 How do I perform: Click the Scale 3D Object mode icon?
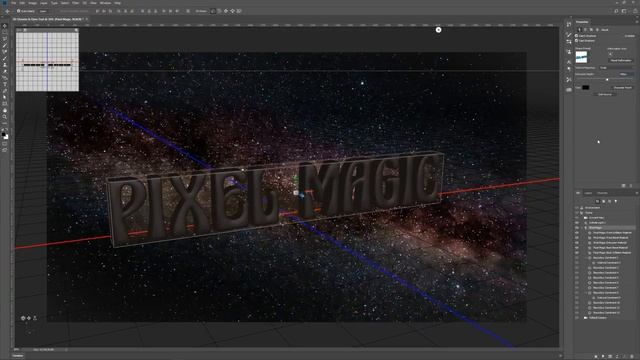[239, 11]
